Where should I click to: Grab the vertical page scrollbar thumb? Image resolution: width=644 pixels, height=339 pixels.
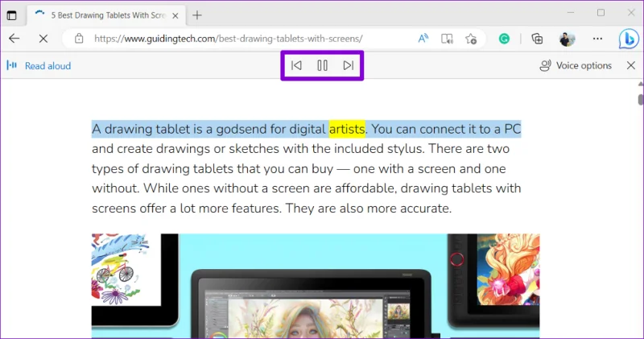tap(640, 100)
